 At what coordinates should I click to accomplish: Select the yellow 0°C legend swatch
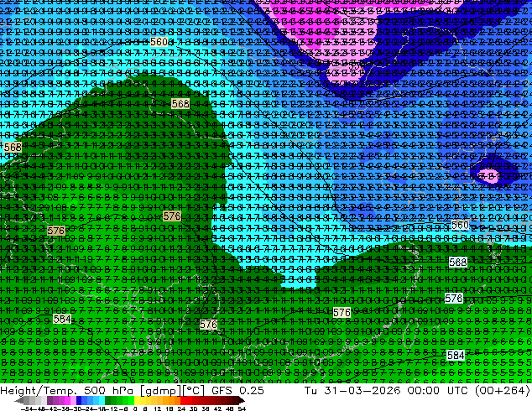(137, 401)
